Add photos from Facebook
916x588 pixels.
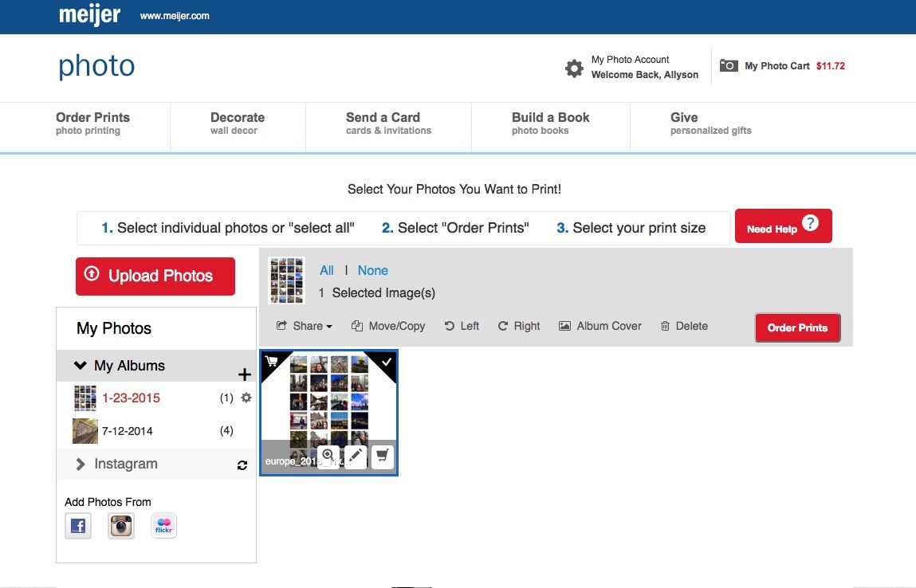[78, 526]
